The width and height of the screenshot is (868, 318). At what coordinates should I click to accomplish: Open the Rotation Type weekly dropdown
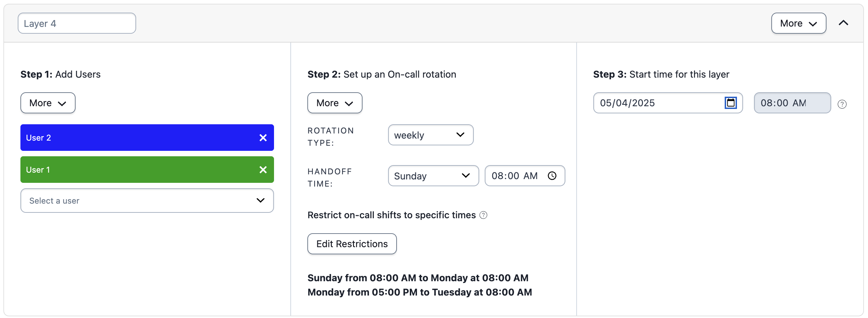tap(430, 135)
